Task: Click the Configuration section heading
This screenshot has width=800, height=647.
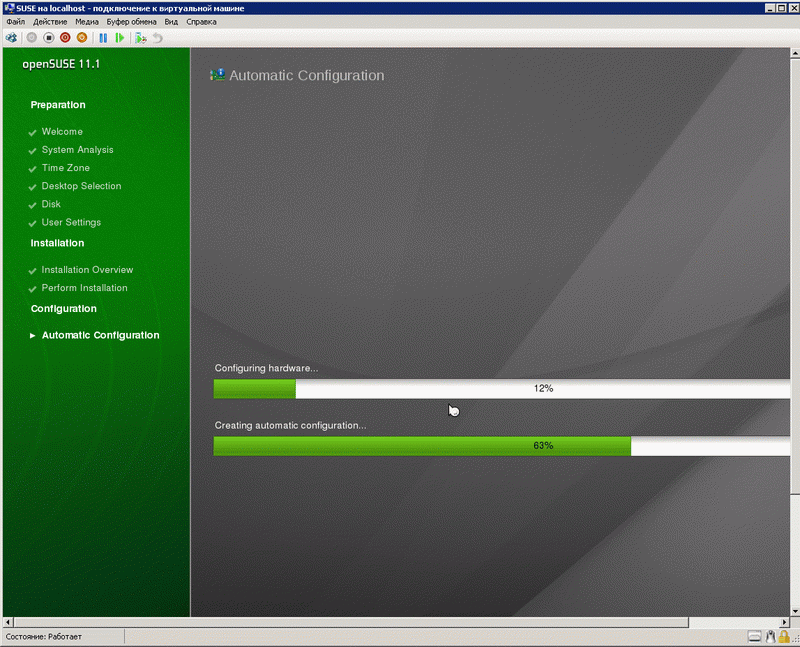Action: point(63,309)
